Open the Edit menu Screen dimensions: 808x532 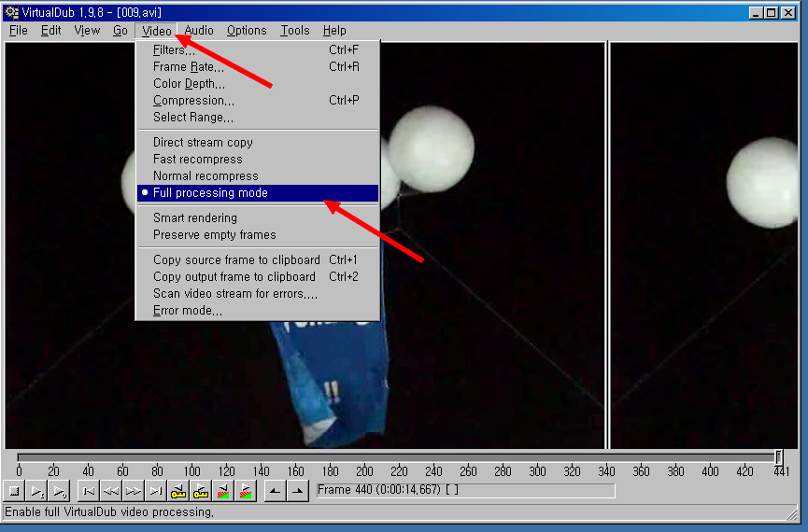[x=50, y=31]
